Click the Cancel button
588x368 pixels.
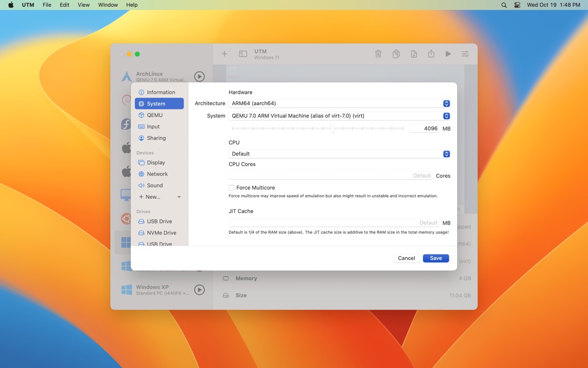(x=406, y=258)
